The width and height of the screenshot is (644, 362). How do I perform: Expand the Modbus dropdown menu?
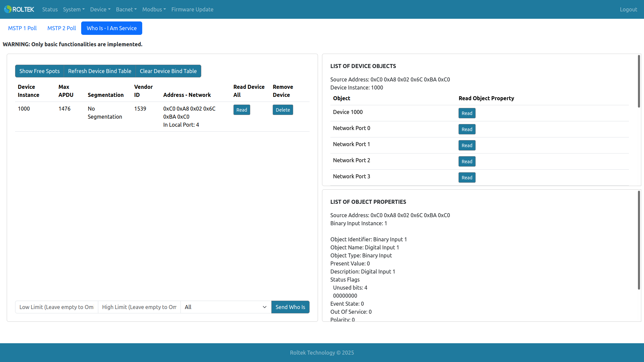coord(154,9)
